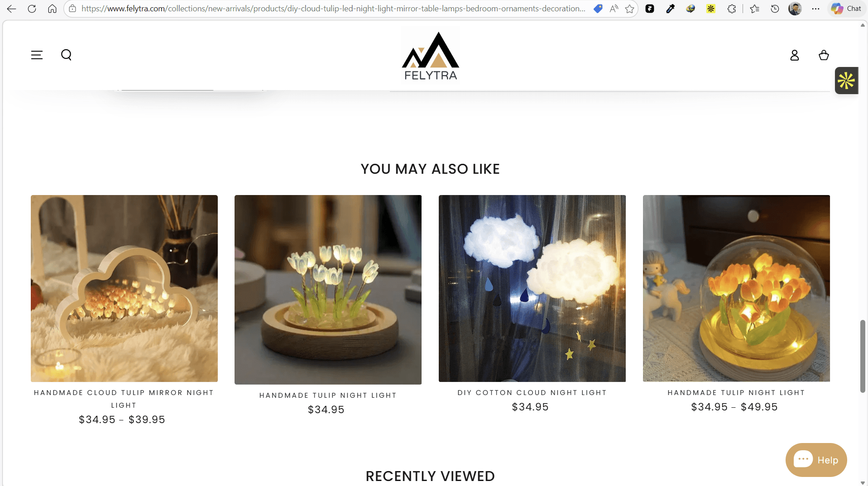Refresh the browser page
The width and height of the screenshot is (868, 486).
[x=32, y=9]
